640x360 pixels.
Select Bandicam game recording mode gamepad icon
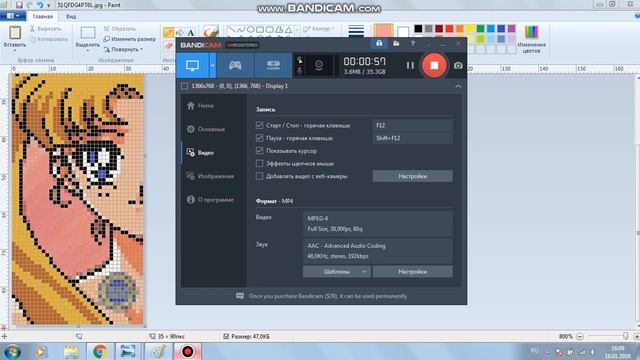[x=235, y=65]
